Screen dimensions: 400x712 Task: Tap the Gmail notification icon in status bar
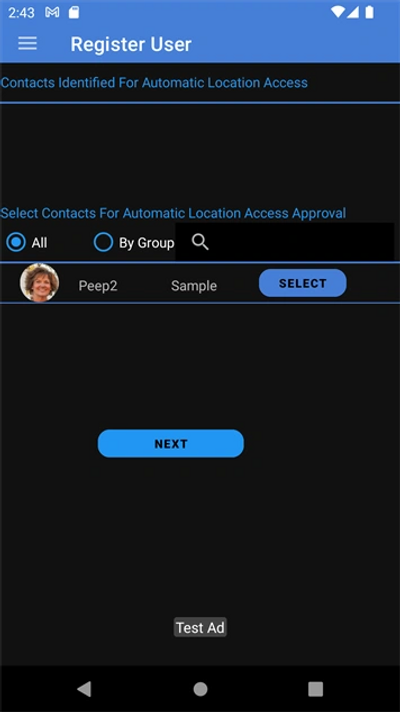click(x=52, y=13)
